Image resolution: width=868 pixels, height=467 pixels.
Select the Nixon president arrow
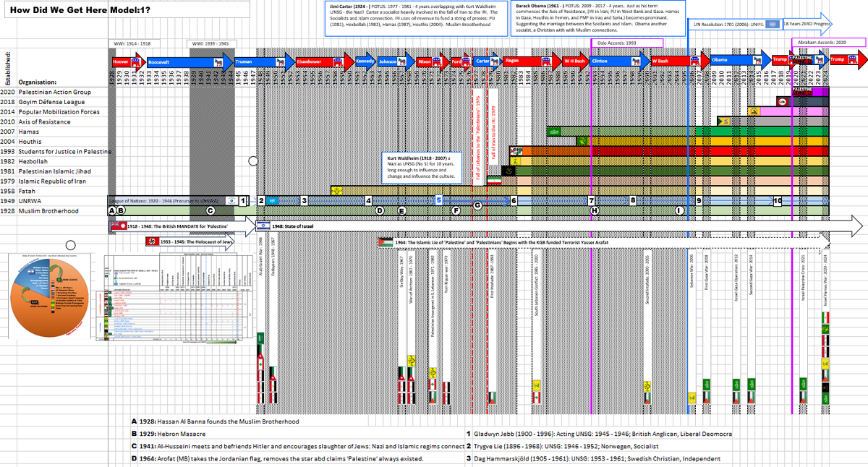coord(432,62)
